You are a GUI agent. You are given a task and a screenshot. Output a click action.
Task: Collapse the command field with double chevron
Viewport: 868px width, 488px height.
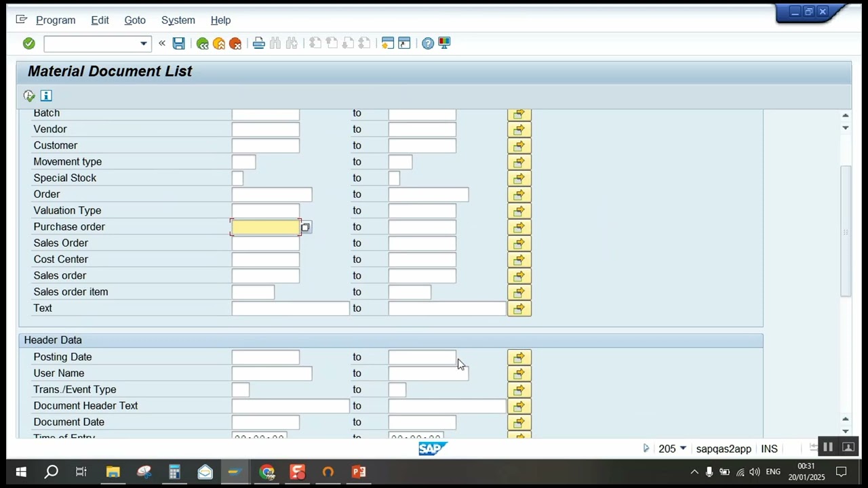161,43
